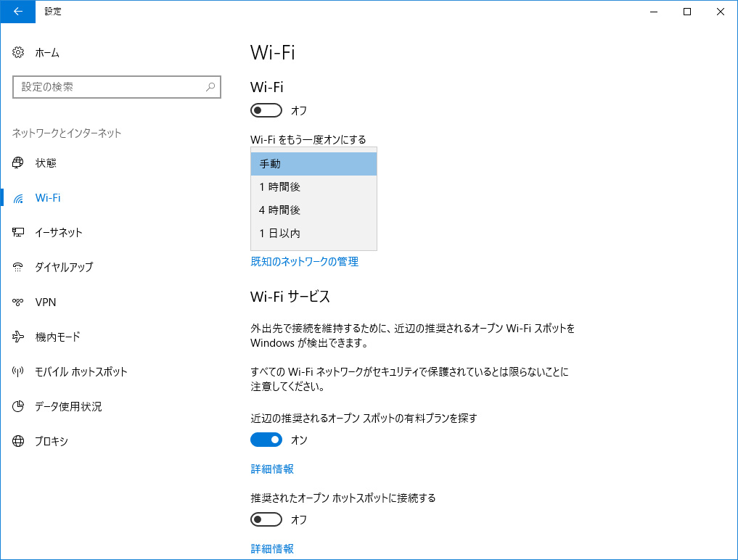Click the モバイル ホットスポット antenna icon

pos(19,372)
